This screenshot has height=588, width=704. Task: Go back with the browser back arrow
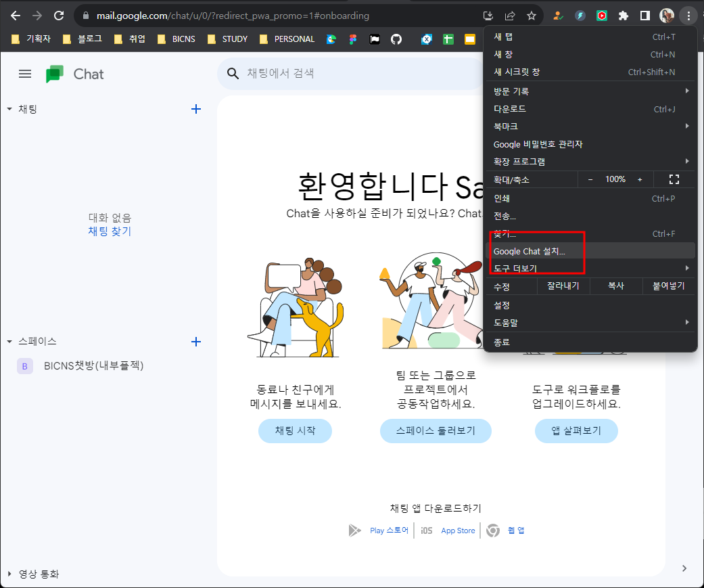(x=16, y=16)
